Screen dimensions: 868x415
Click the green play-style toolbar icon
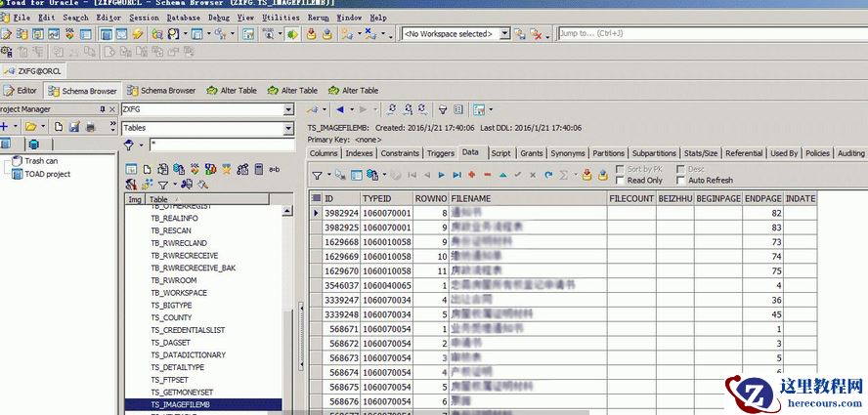pyautogui.click(x=293, y=34)
